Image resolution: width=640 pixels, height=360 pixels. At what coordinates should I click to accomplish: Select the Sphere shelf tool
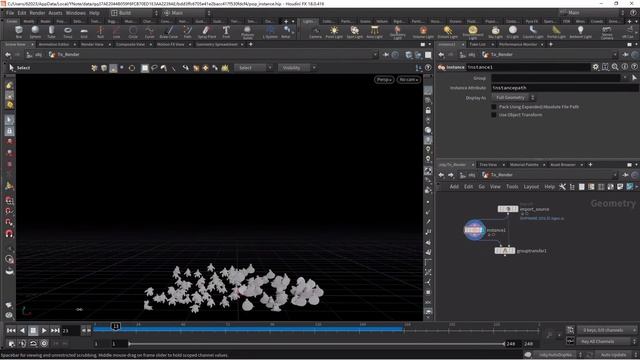(x=35, y=31)
